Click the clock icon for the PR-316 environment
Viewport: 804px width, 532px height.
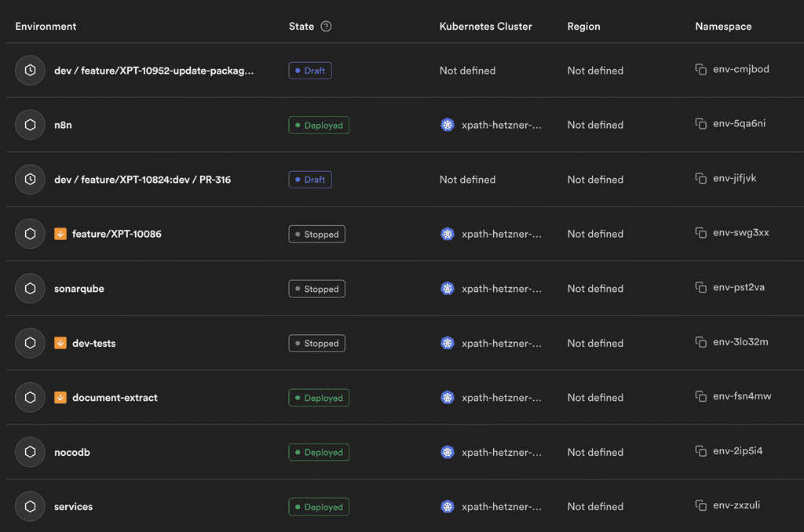pyautogui.click(x=30, y=180)
